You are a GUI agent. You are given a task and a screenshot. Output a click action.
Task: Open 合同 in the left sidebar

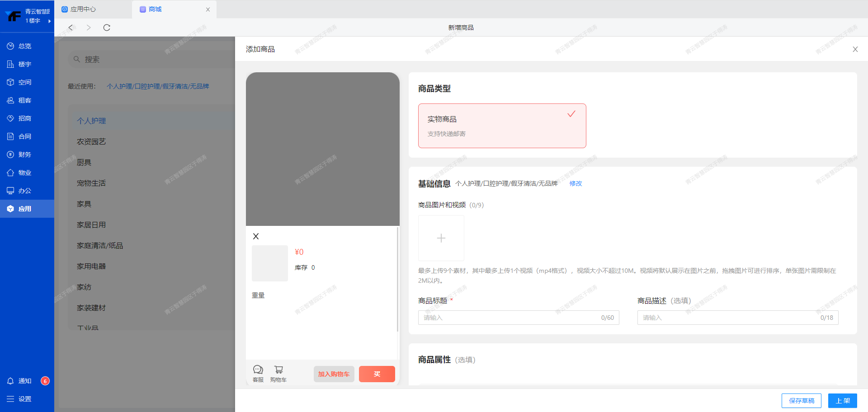(24, 136)
